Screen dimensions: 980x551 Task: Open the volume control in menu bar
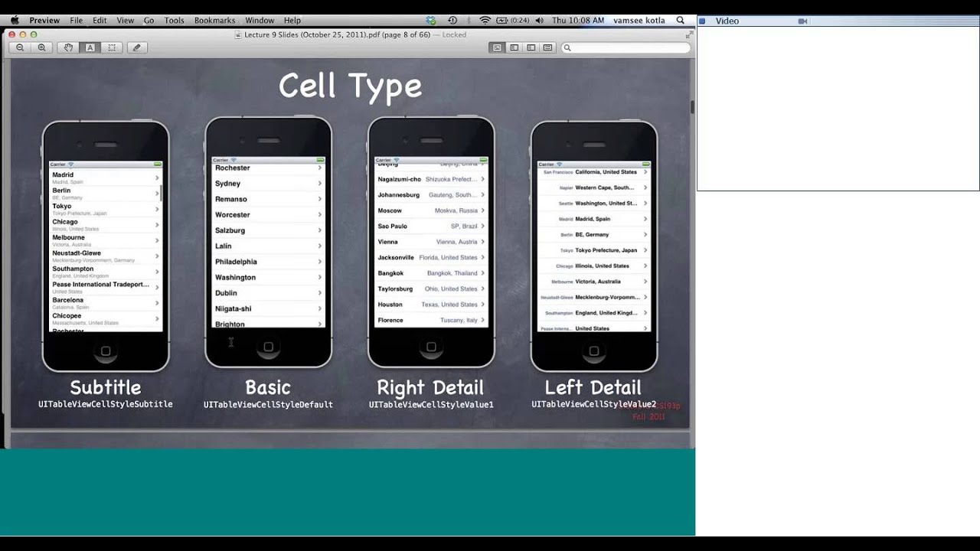tap(540, 21)
